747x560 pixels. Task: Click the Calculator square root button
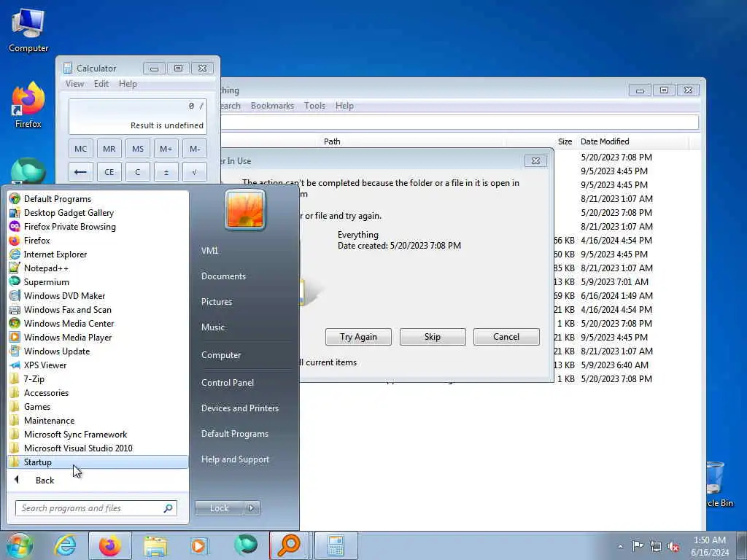194,172
